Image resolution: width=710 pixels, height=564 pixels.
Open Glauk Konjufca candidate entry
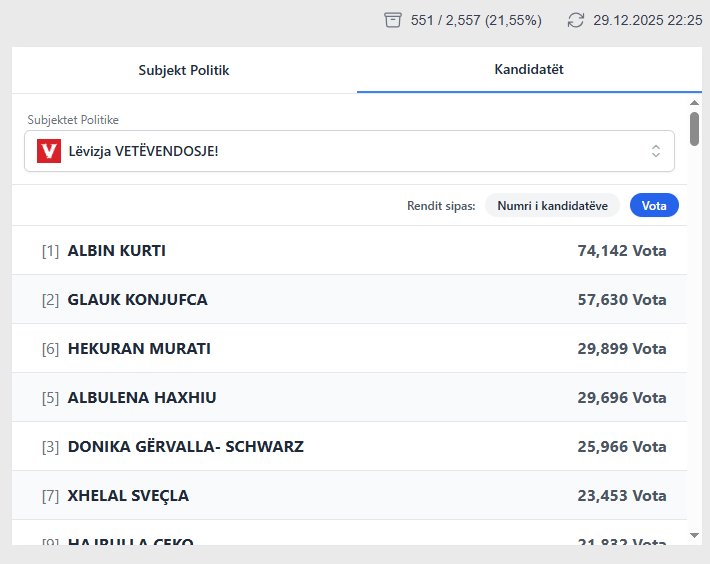pos(349,300)
